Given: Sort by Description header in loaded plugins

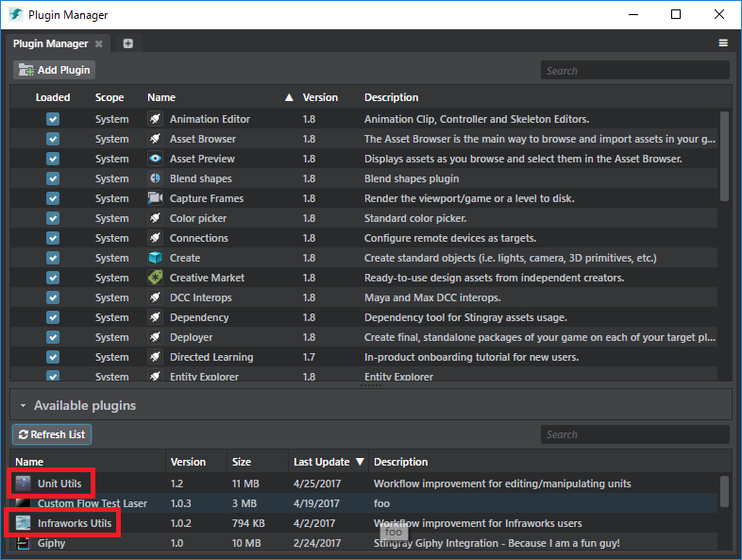Looking at the screenshot, I should [x=392, y=97].
